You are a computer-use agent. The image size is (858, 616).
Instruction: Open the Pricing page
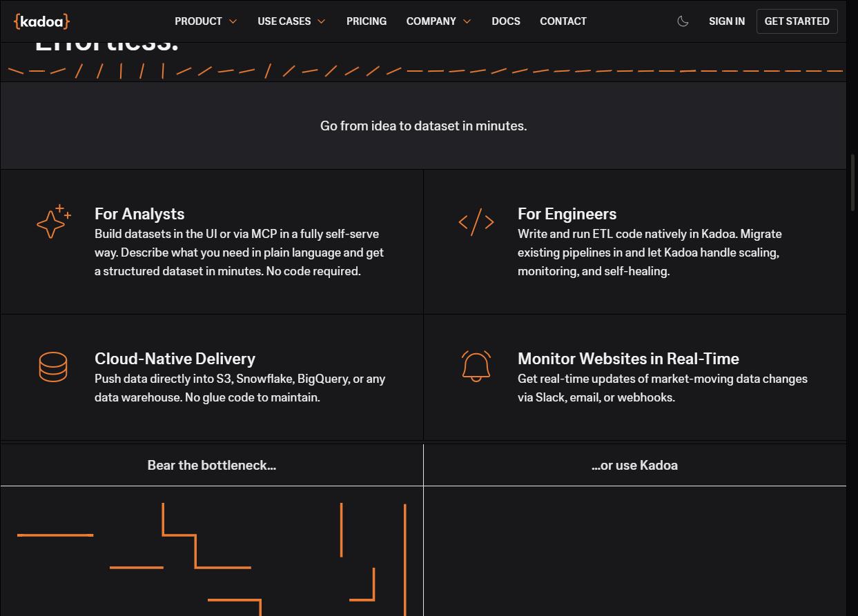(x=367, y=21)
